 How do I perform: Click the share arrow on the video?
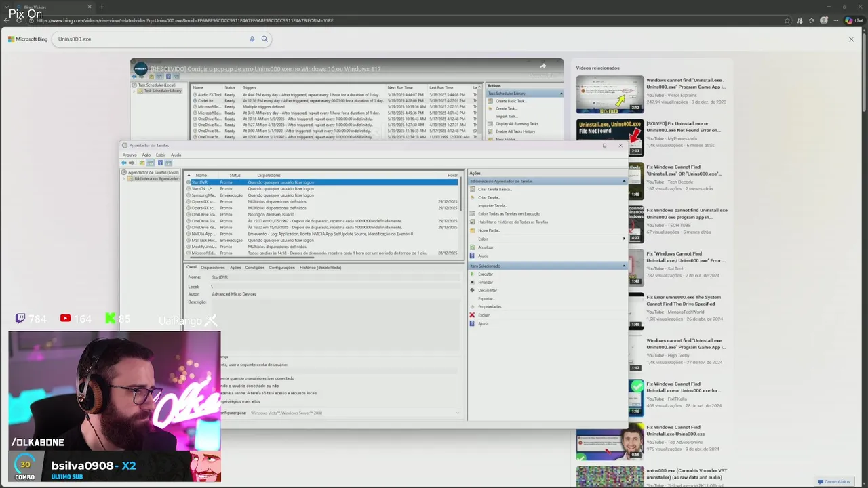coord(542,66)
